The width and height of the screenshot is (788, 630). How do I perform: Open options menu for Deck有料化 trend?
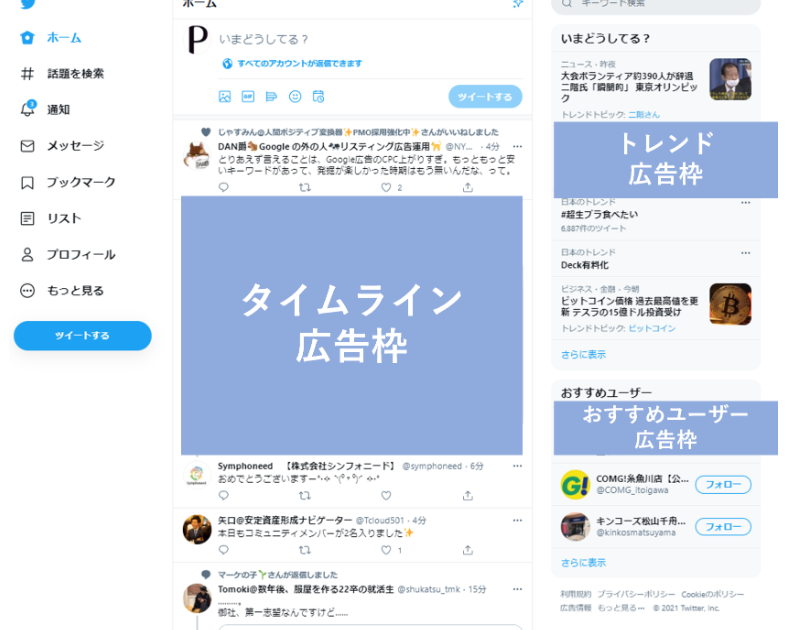click(745, 253)
